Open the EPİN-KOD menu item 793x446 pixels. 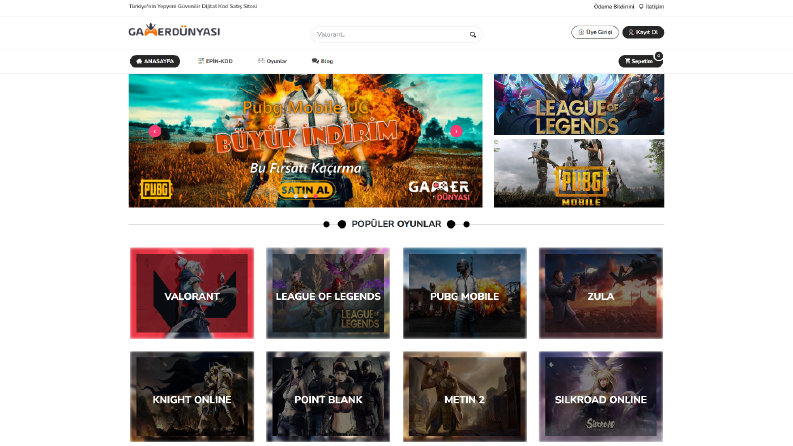click(x=215, y=61)
